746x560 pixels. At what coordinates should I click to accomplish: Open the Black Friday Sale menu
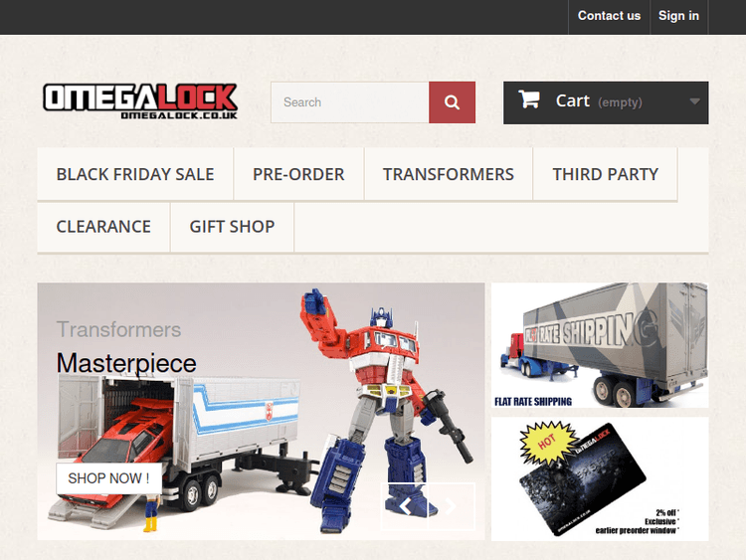point(135,174)
